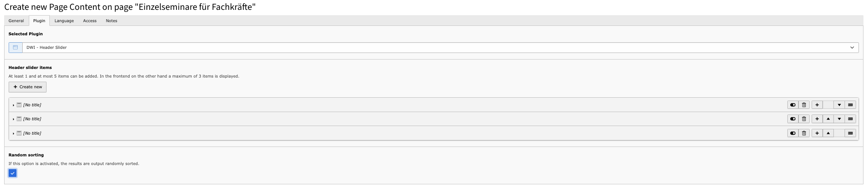Click the Create new button

pyautogui.click(x=28, y=87)
